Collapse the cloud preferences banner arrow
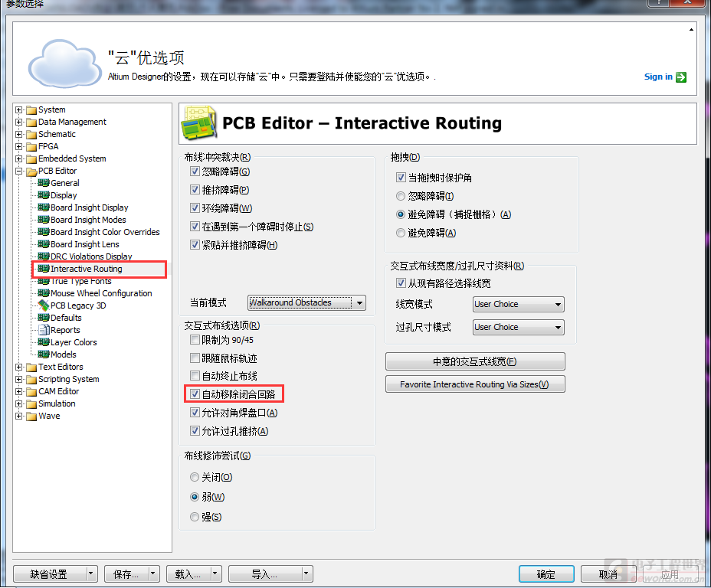 click(691, 30)
